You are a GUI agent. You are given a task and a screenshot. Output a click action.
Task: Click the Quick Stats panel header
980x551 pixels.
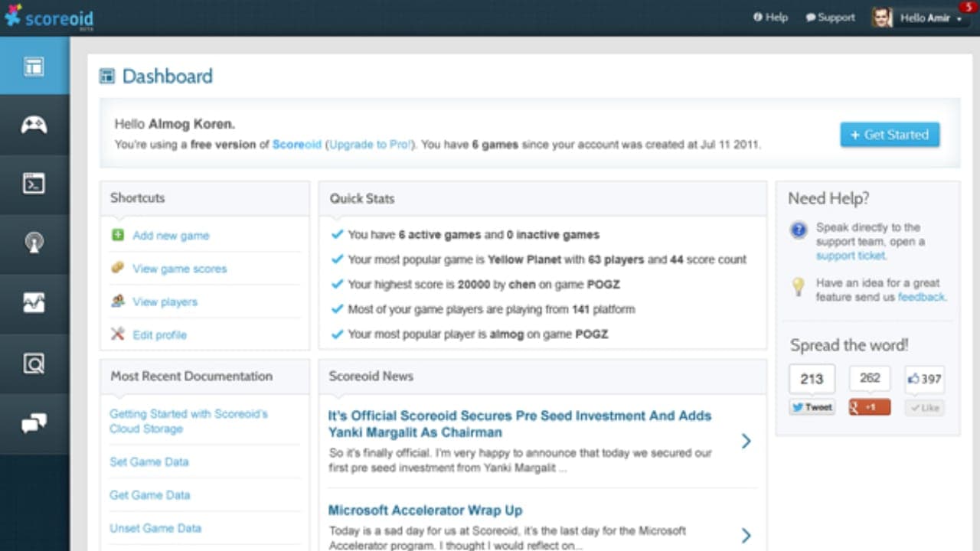pyautogui.click(x=542, y=198)
